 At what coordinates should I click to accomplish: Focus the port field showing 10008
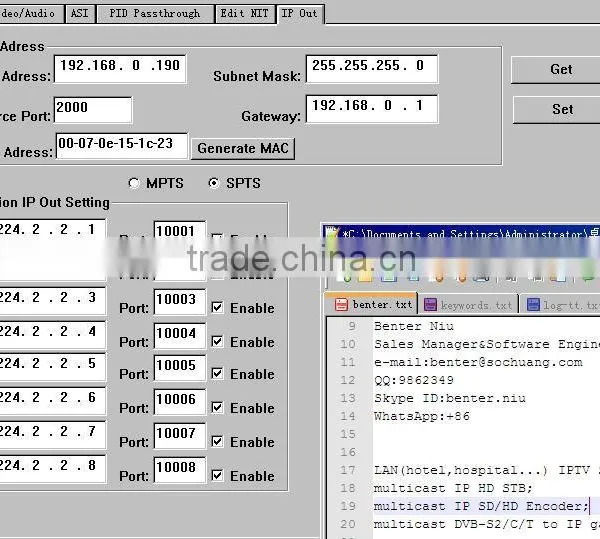(x=180, y=470)
